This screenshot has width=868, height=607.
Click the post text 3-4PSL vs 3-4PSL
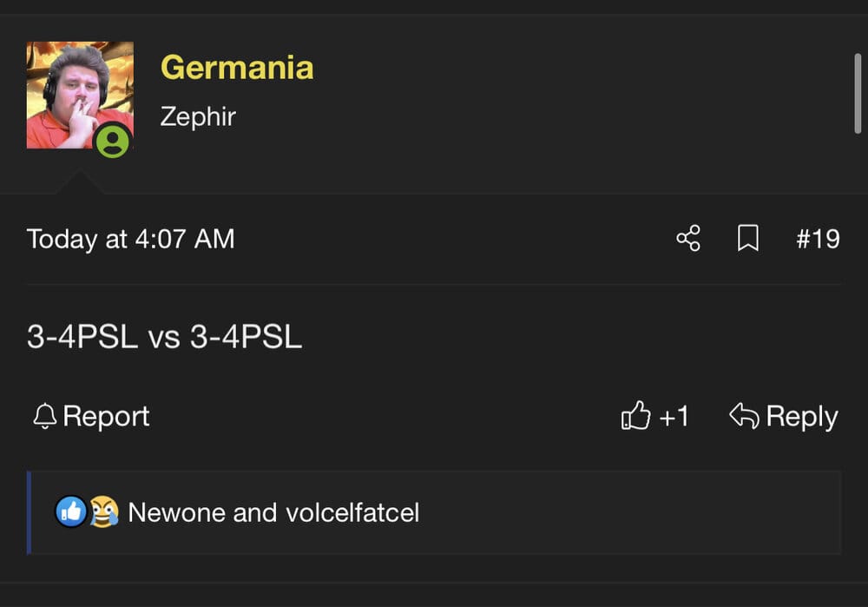[x=164, y=336]
